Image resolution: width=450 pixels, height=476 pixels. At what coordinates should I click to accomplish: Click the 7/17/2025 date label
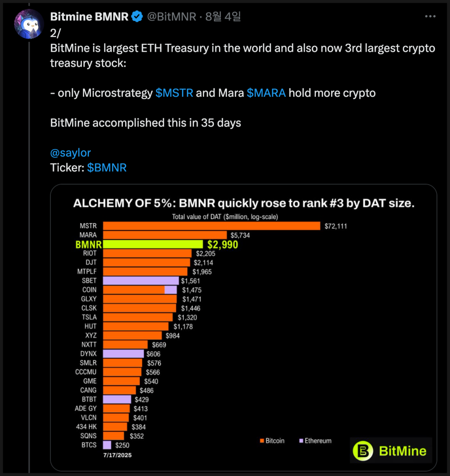pyautogui.click(x=117, y=455)
